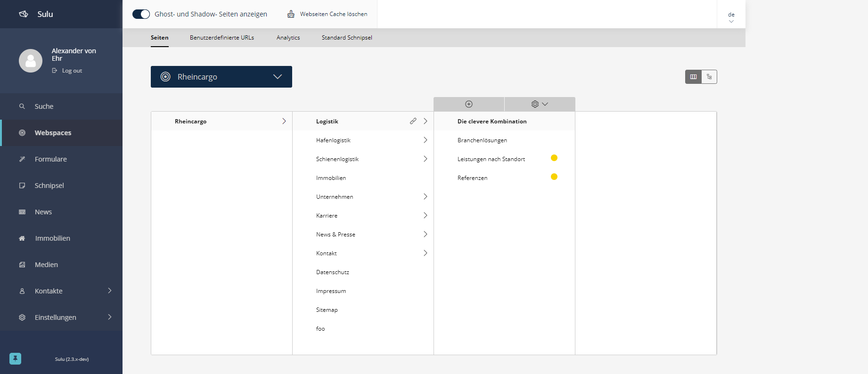Select the Hafenlogistik page entry
Image resolution: width=868 pixels, height=374 pixels.
(333, 140)
